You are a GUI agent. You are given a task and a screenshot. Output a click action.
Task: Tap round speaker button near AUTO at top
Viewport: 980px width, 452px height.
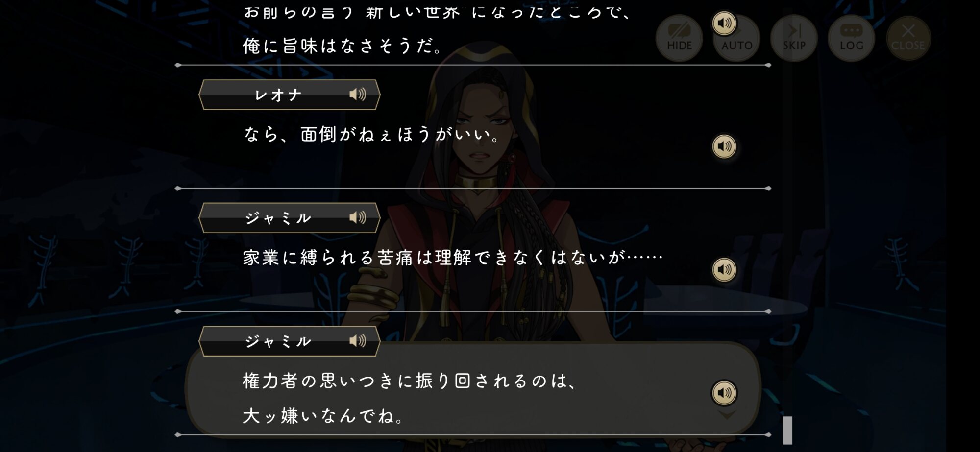pyautogui.click(x=724, y=23)
